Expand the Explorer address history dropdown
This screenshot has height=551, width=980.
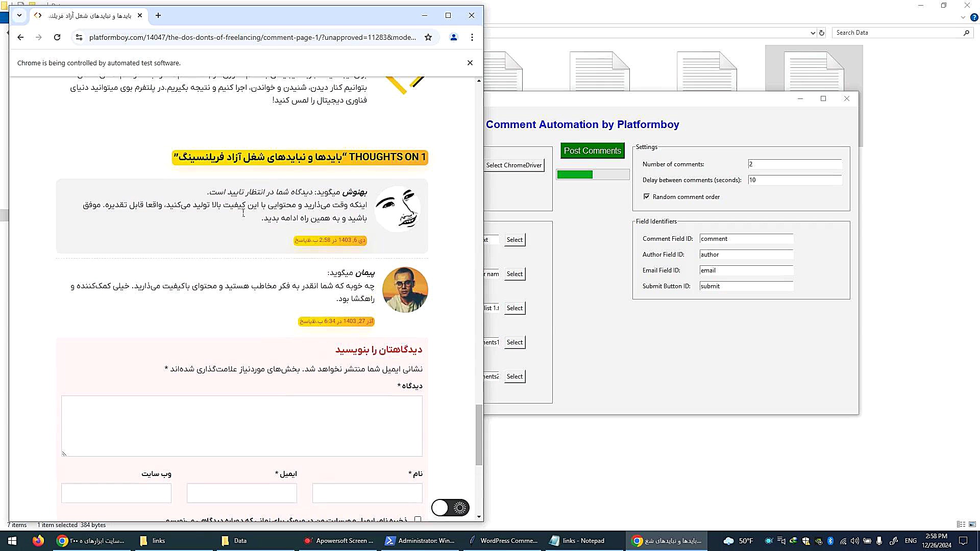coord(813,33)
